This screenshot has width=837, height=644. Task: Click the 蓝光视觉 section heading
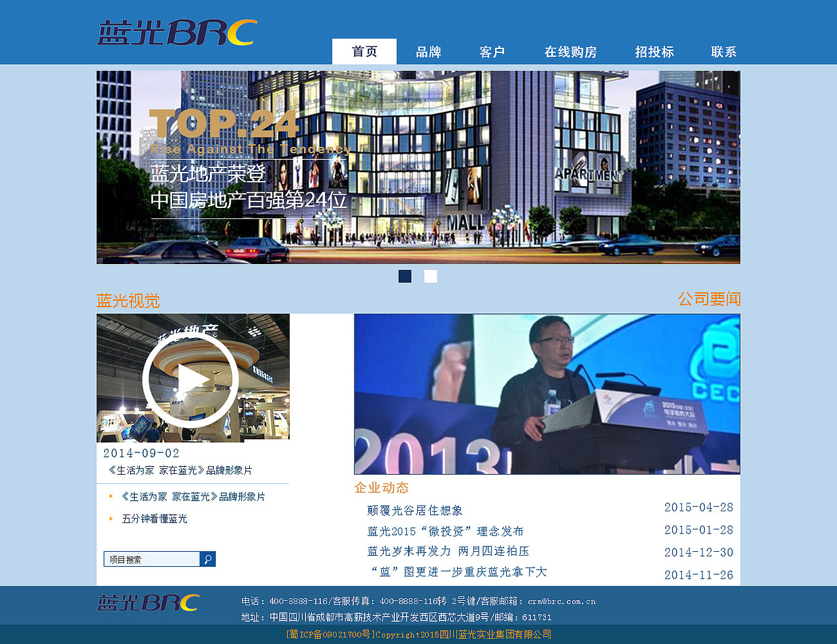coord(128,301)
